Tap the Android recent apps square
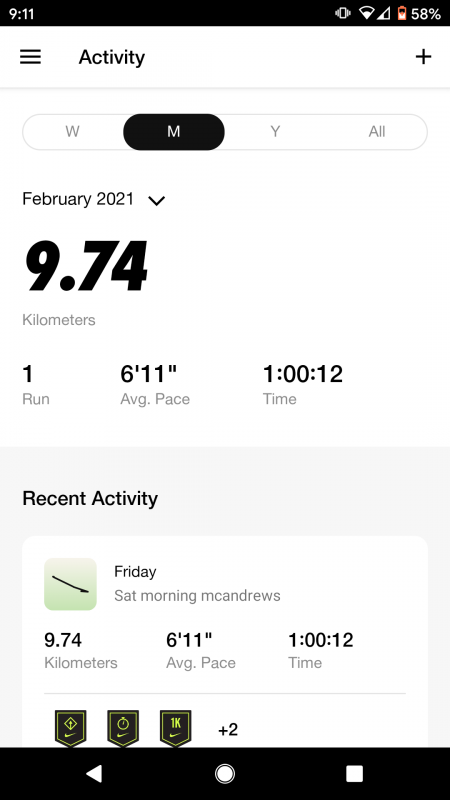450x800 pixels. tap(355, 773)
